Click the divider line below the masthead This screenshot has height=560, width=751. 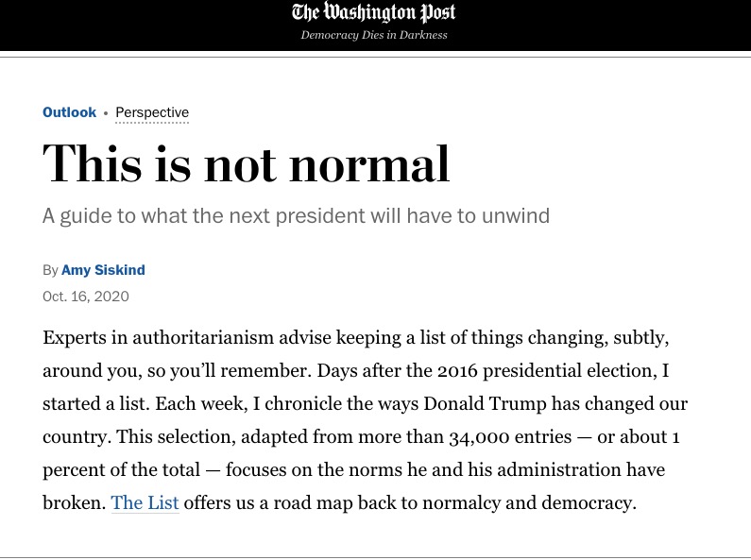click(375, 58)
